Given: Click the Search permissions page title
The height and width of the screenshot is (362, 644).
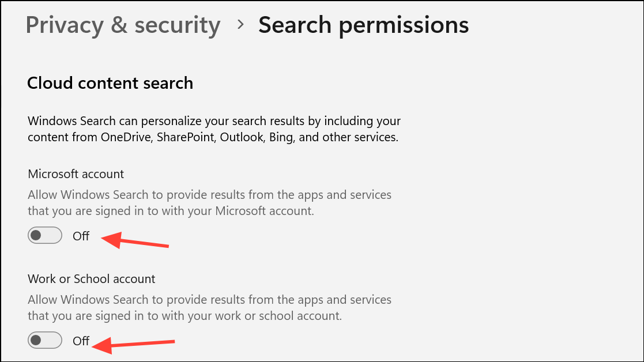Looking at the screenshot, I should click(x=363, y=25).
